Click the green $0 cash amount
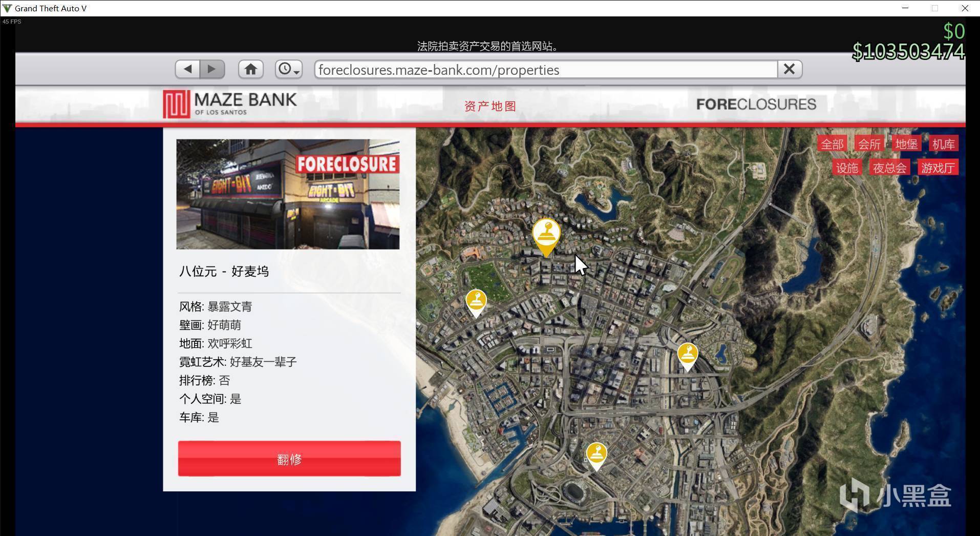The height and width of the screenshot is (536, 980). point(954,31)
